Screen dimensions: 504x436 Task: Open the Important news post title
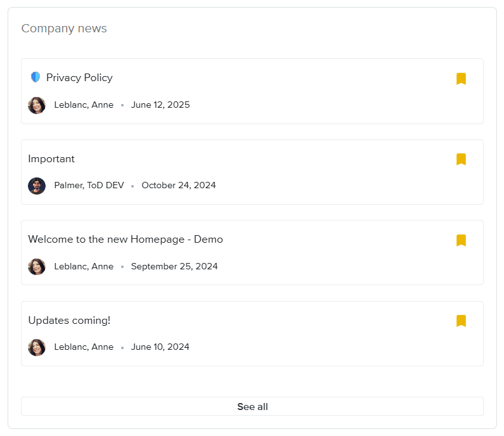point(51,159)
